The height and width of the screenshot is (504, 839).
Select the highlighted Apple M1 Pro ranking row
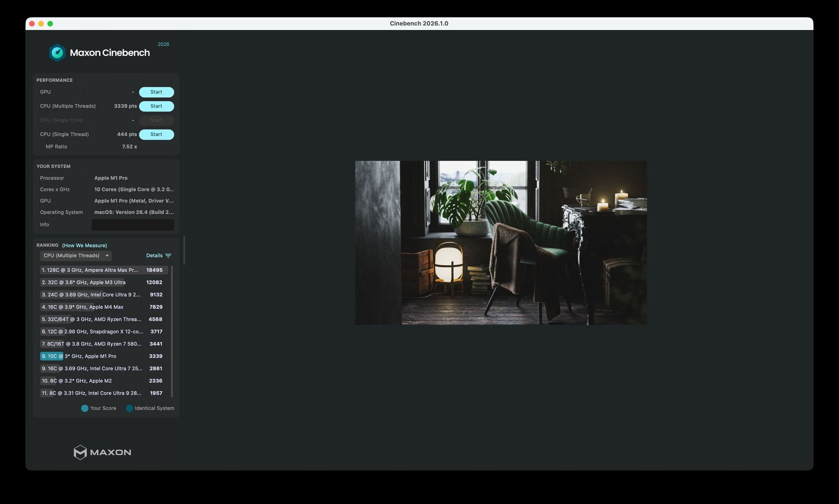[104, 356]
